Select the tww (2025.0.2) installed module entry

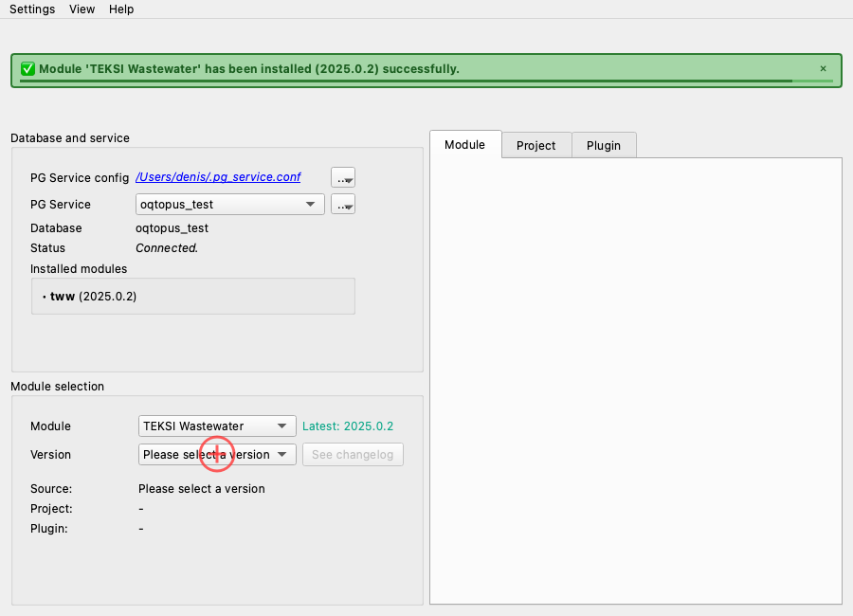(x=94, y=296)
